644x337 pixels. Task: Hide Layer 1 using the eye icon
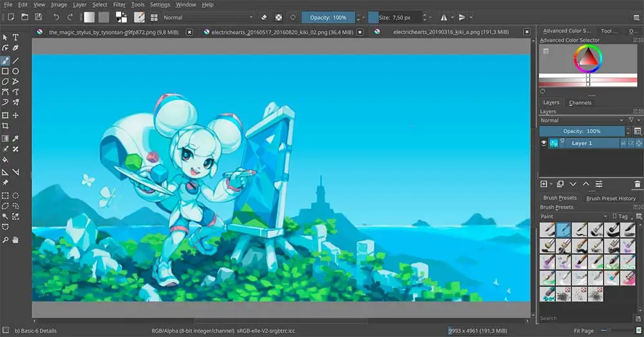(544, 143)
